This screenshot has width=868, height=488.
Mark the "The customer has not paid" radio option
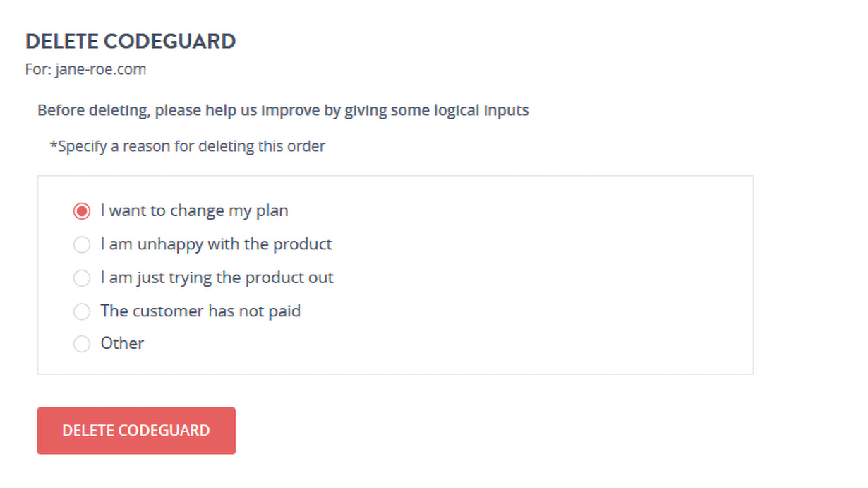click(x=82, y=311)
